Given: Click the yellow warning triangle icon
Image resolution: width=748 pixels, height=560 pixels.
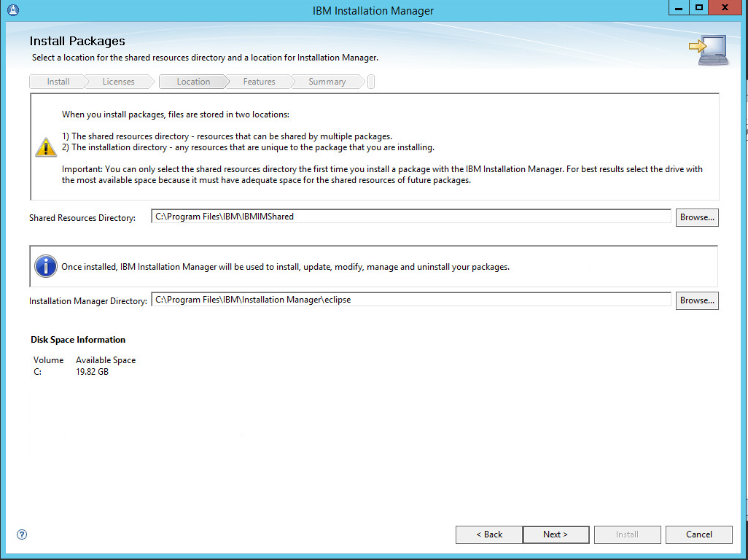Looking at the screenshot, I should [46, 147].
